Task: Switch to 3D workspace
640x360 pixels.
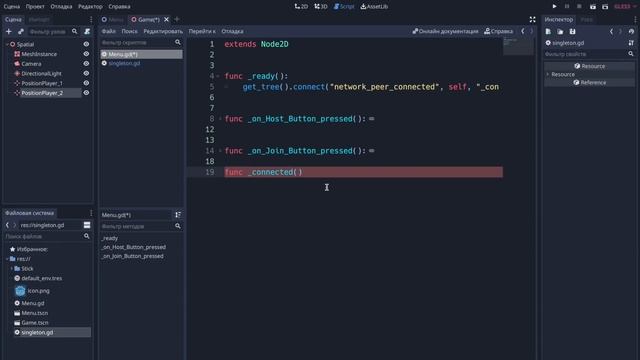Action: coord(321,7)
